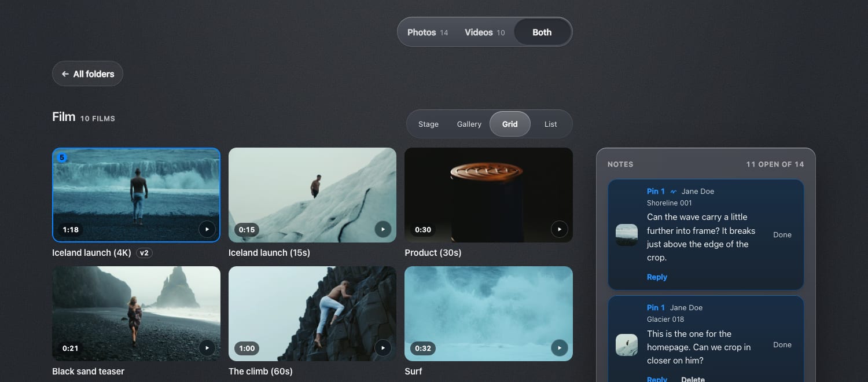Switch to List view
The image size is (868, 382).
pos(551,124)
